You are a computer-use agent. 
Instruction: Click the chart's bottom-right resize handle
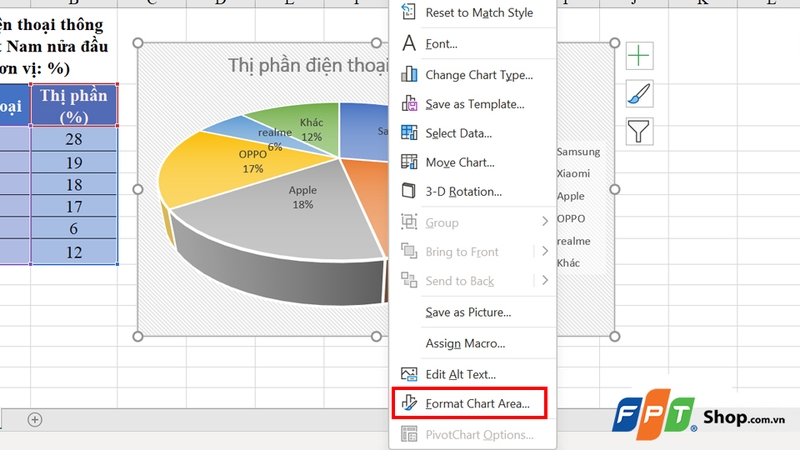tap(615, 336)
